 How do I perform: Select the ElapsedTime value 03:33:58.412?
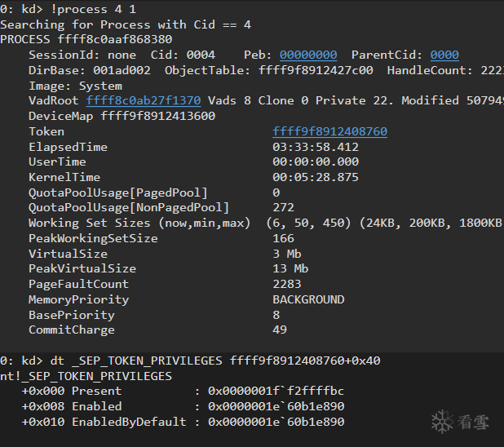316,147
